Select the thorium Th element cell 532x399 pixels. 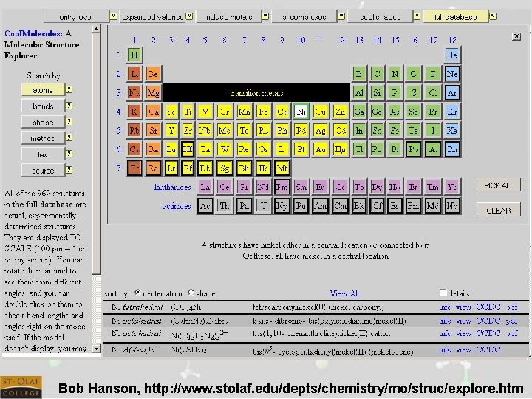point(225,206)
